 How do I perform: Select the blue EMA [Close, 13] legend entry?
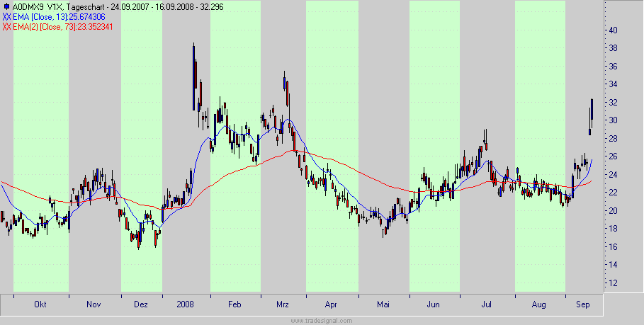coord(59,17)
